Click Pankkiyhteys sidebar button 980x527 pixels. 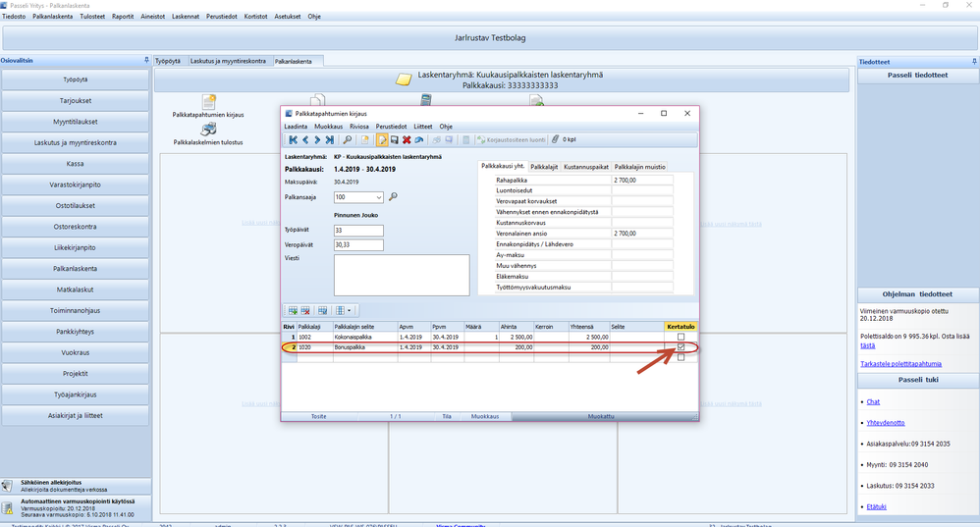click(75, 332)
